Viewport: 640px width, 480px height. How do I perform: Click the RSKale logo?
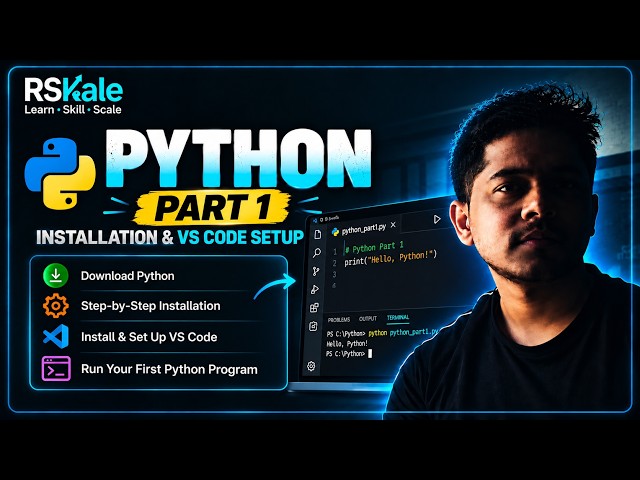click(x=73, y=89)
